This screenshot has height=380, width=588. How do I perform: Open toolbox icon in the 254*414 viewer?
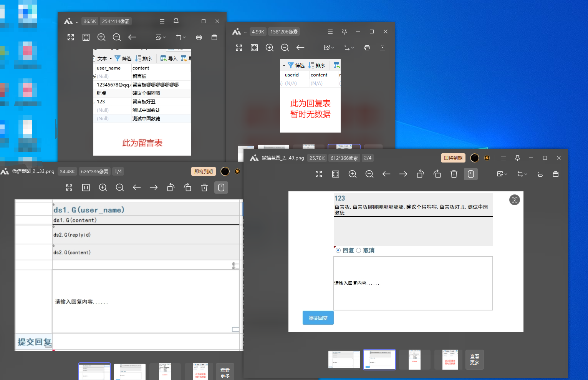214,37
